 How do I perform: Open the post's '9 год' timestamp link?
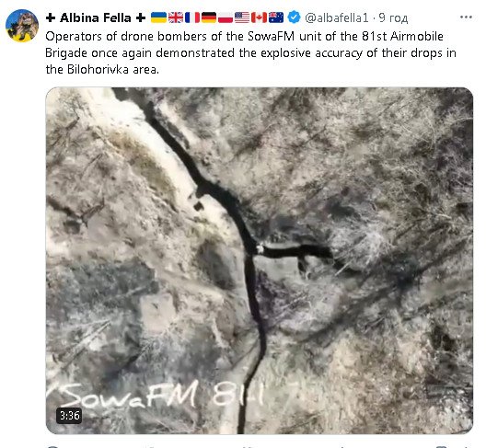pos(393,18)
